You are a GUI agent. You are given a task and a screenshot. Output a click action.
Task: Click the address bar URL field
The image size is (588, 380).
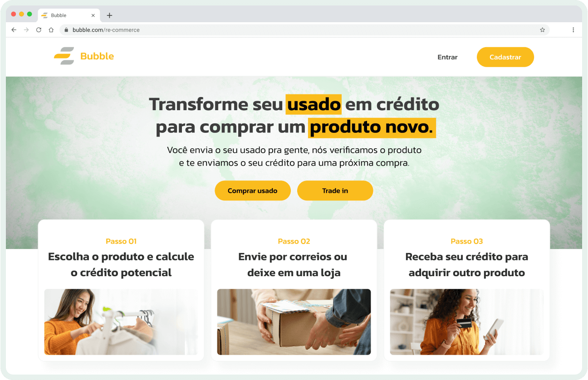point(304,30)
